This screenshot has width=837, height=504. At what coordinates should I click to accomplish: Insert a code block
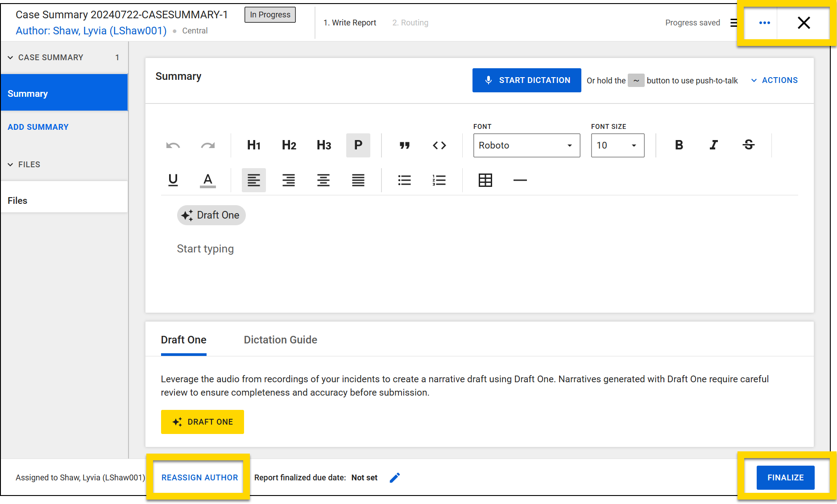(439, 145)
